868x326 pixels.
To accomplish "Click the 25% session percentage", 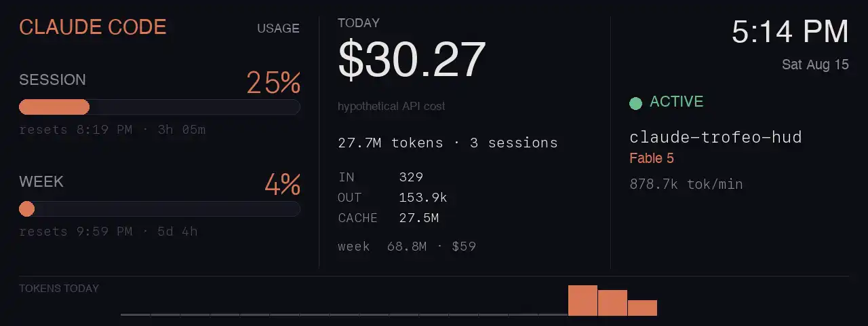I will click(273, 83).
